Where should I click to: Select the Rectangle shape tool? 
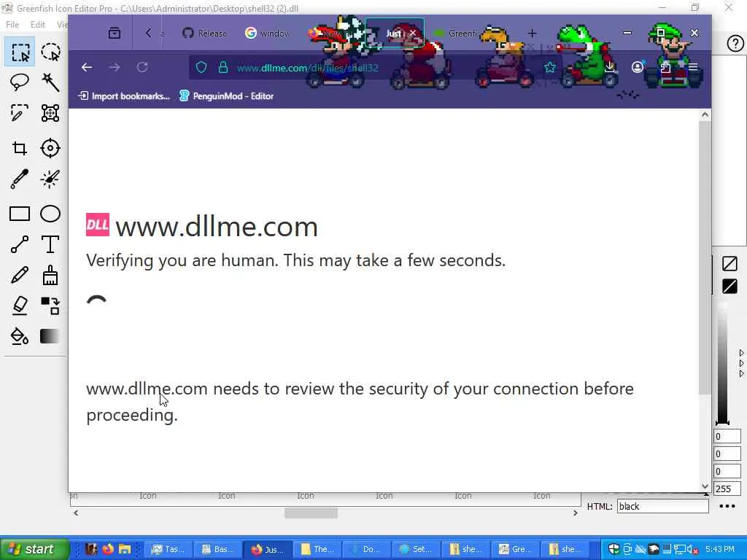click(20, 214)
